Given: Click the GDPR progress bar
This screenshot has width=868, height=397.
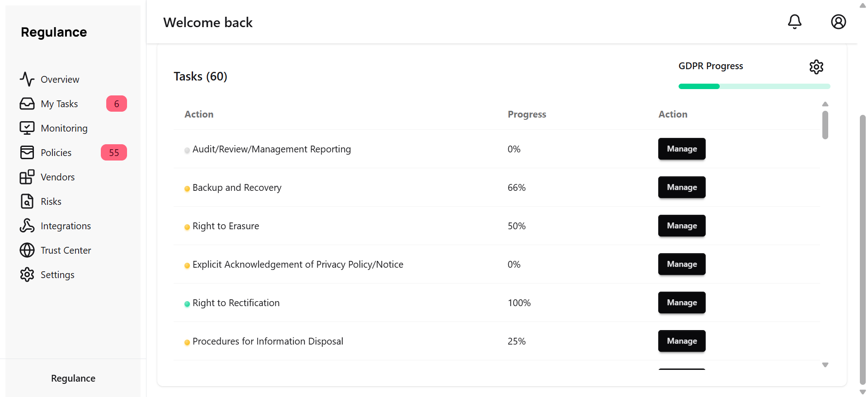Looking at the screenshot, I should click(754, 86).
